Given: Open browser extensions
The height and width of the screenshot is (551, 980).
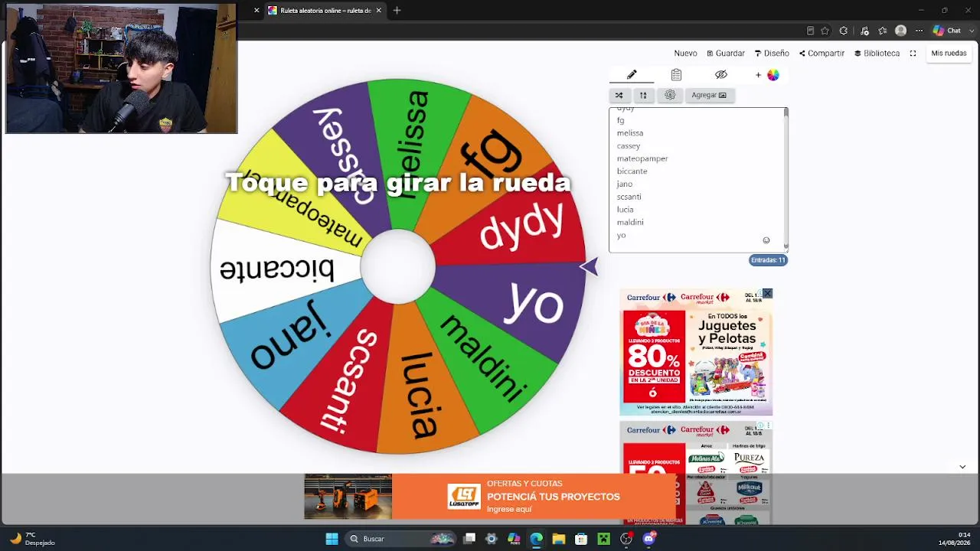Looking at the screenshot, I should 844,31.
